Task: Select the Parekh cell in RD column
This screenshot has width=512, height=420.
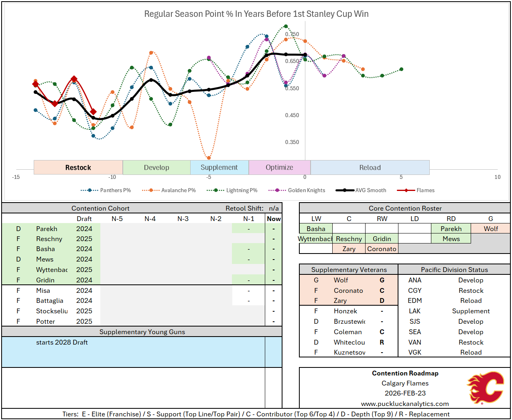Action: (451, 229)
